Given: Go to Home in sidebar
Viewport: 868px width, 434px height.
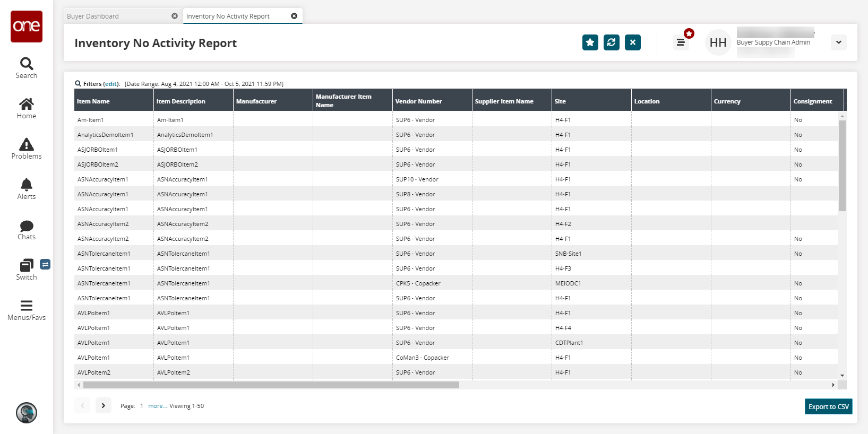Looking at the screenshot, I should tap(27, 108).
